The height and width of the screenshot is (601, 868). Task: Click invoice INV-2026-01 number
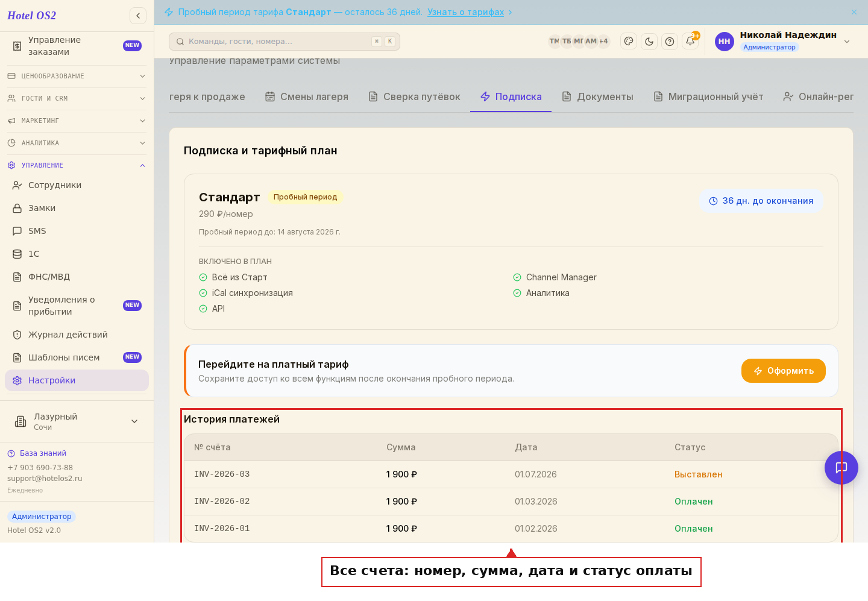222,529
